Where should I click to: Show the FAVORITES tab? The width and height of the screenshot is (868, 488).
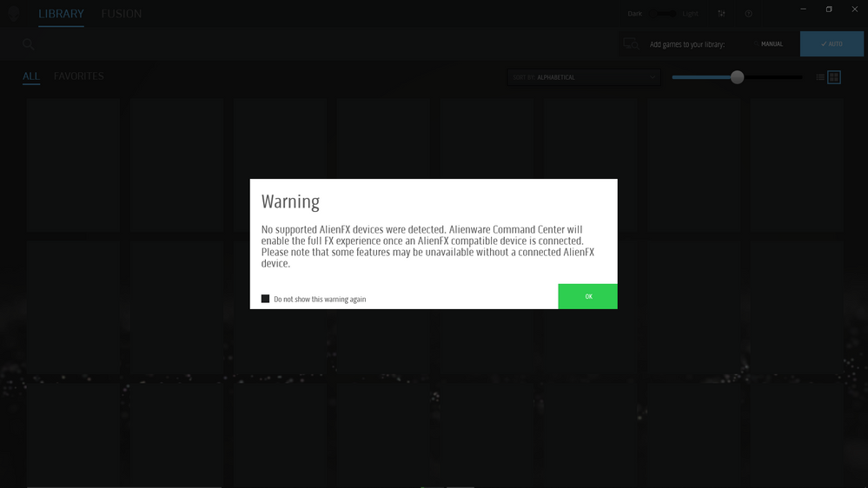coord(78,76)
